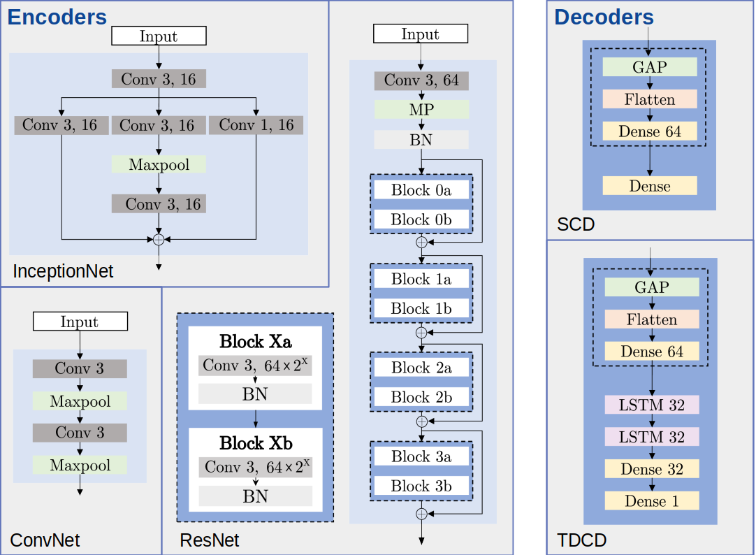Select the Dense 1 output layer
Image resolution: width=756 pixels, height=555 pixels.
tap(652, 501)
